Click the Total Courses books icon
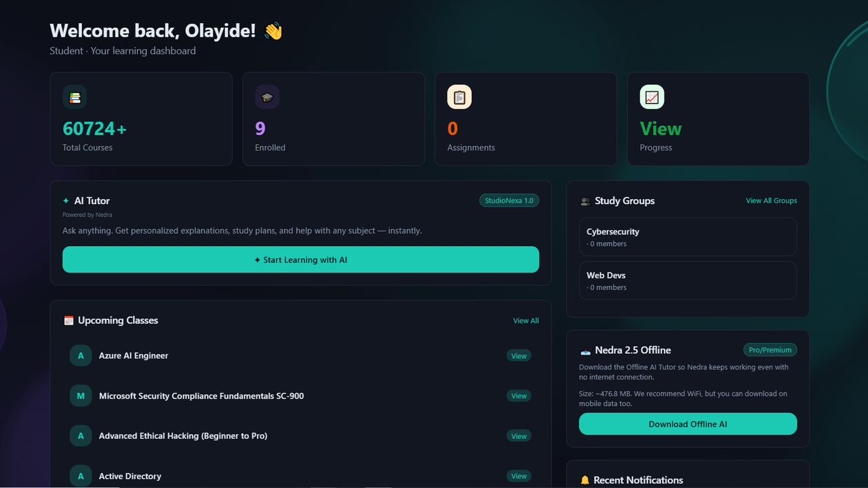The height and width of the screenshot is (488, 868). (x=75, y=97)
